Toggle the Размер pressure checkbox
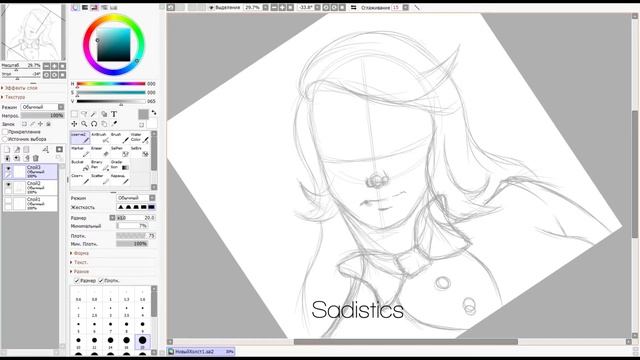 [x=76, y=280]
